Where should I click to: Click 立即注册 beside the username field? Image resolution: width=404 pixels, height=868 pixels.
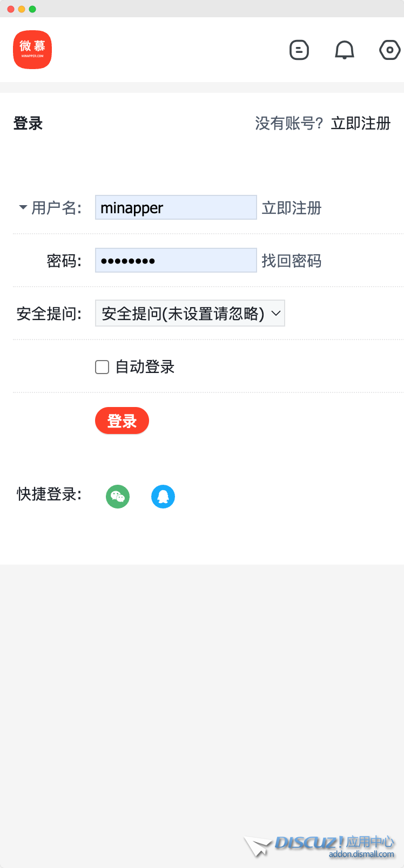click(x=292, y=208)
